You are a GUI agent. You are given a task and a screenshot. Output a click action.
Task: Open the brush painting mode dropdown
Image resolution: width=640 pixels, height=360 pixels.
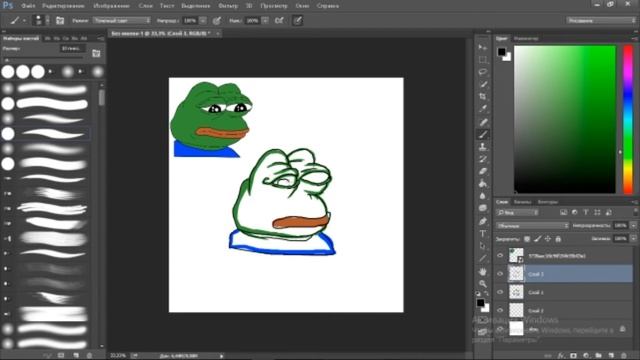pos(122,20)
